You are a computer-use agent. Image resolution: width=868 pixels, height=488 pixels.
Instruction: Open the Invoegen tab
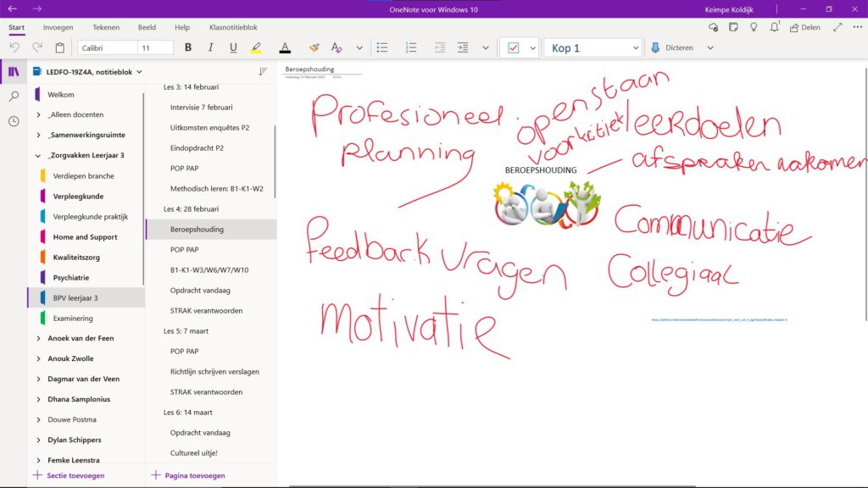pos(58,28)
